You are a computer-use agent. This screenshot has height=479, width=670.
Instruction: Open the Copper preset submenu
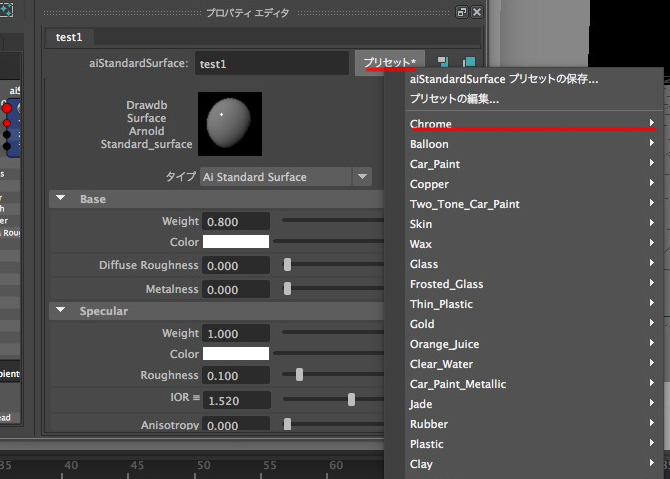point(532,184)
